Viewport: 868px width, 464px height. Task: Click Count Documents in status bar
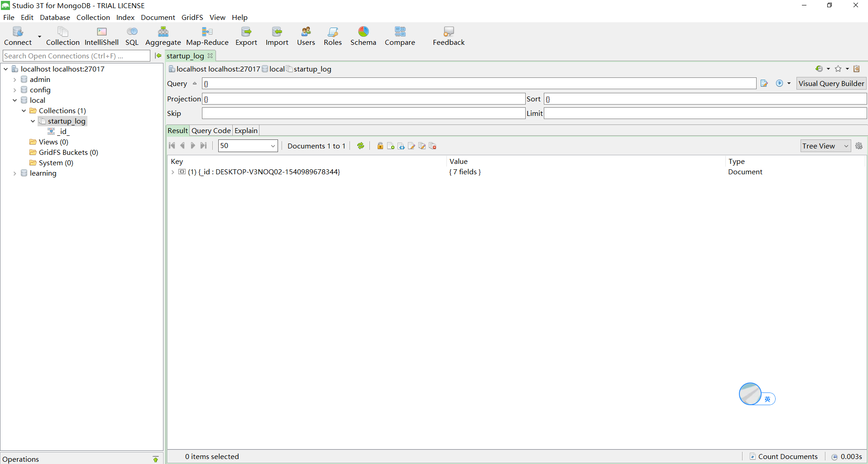tap(784, 456)
